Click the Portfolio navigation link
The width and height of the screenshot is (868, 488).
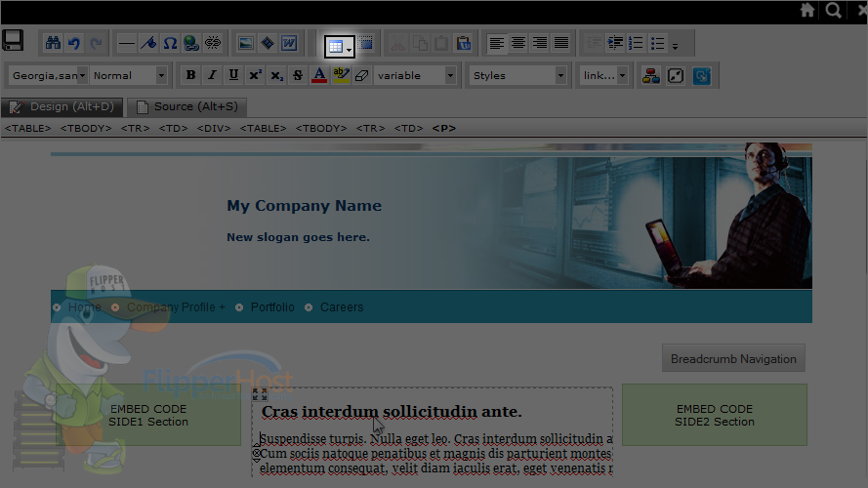(x=272, y=307)
